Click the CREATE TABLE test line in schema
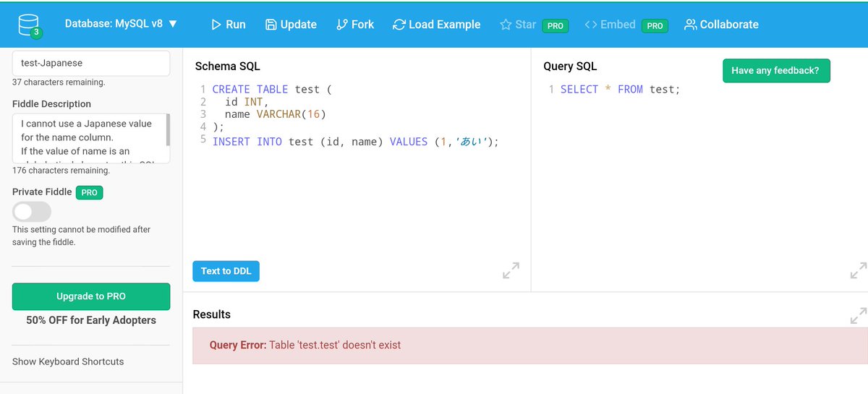Screen dimensions: 868x394 click(x=272, y=90)
